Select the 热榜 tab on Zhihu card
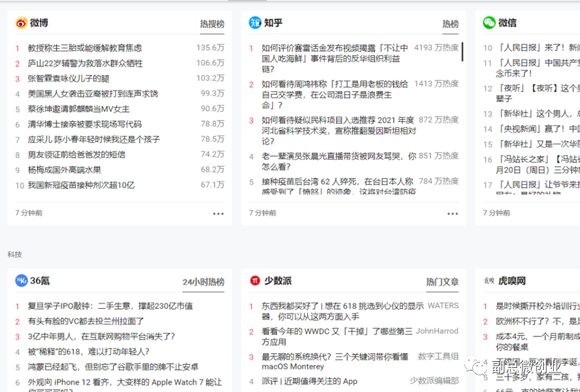The width and height of the screenshot is (580, 392). coord(451,24)
